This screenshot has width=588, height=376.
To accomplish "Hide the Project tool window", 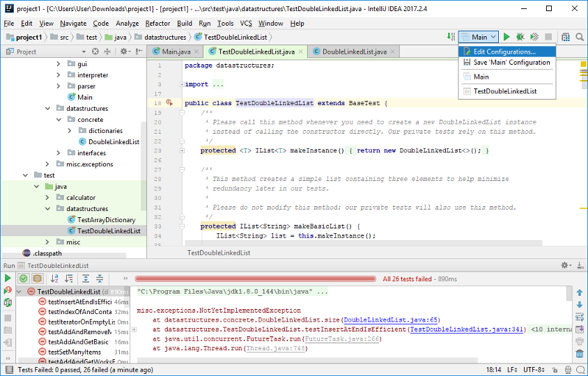I will pyautogui.click(x=139, y=52).
